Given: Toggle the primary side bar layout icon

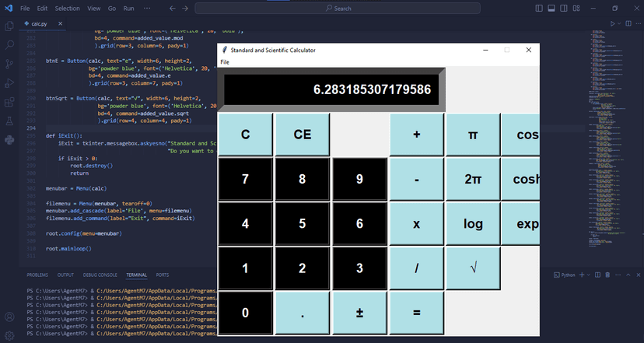Looking at the screenshot, I should tap(539, 9).
